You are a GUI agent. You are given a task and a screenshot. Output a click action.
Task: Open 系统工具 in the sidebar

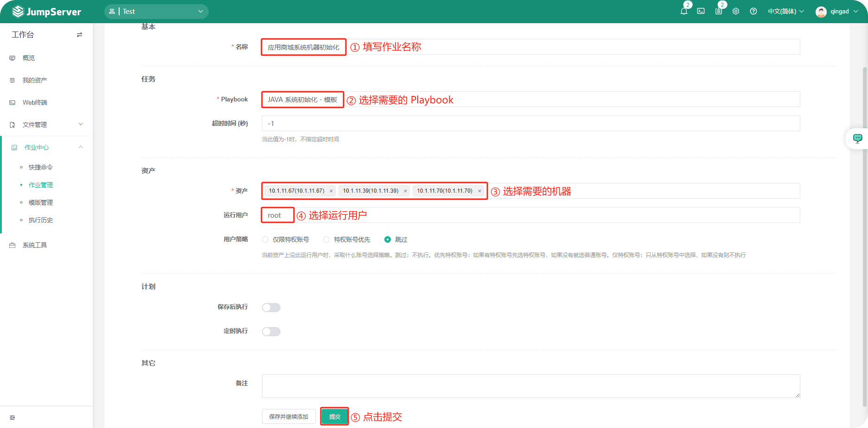(35, 245)
